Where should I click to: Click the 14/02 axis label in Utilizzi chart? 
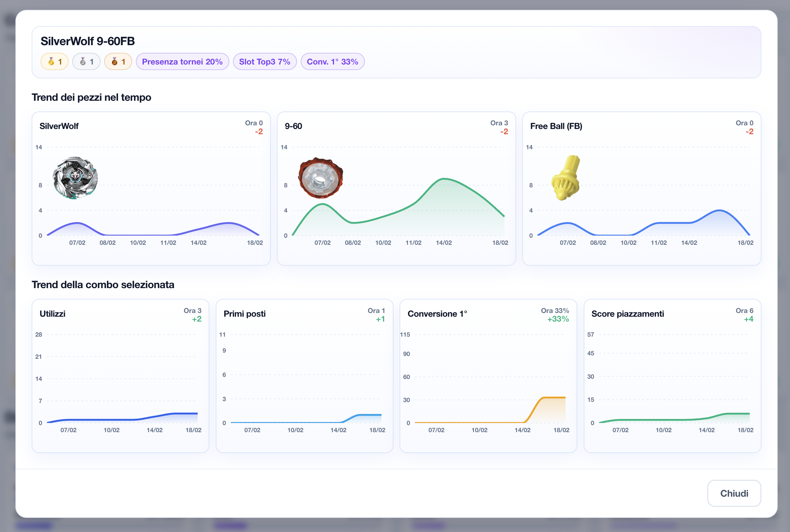click(155, 430)
